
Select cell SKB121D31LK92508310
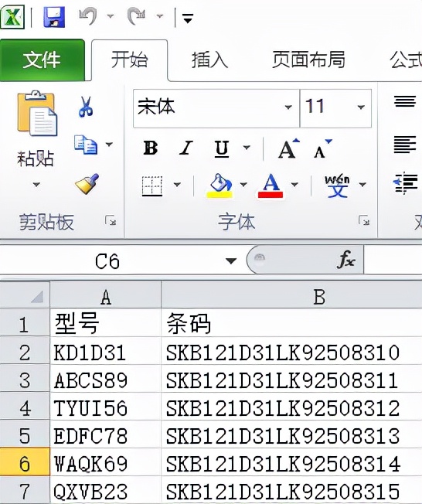click(291, 351)
